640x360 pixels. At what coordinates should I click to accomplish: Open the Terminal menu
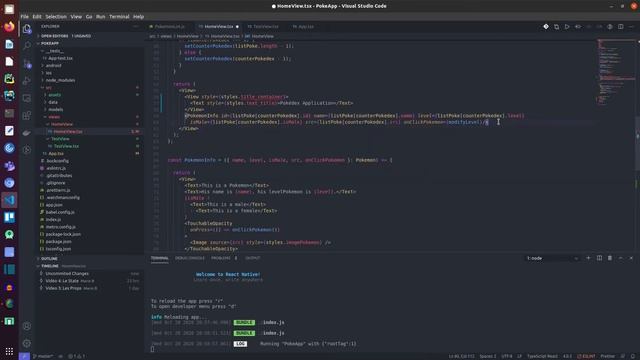pos(119,17)
